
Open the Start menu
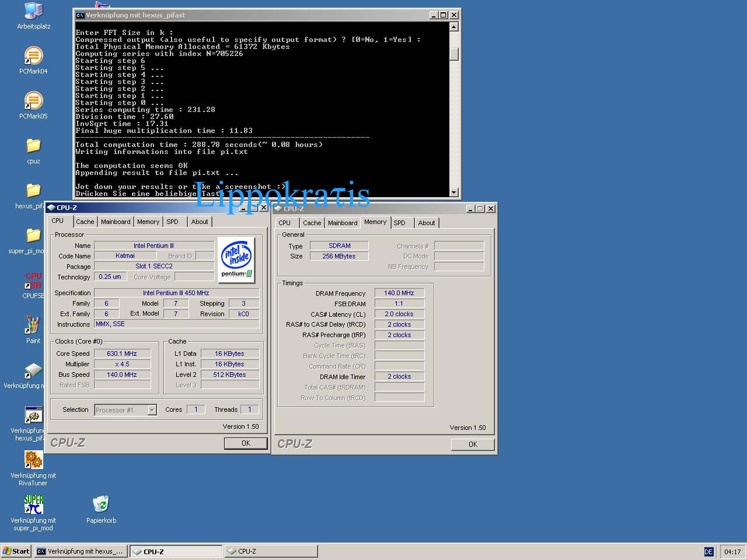[16, 551]
